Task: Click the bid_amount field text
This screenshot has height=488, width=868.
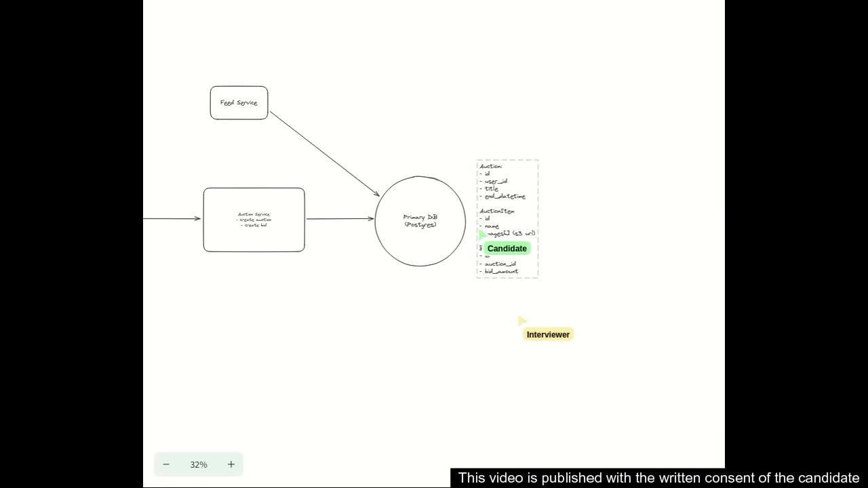Action: pos(501,271)
